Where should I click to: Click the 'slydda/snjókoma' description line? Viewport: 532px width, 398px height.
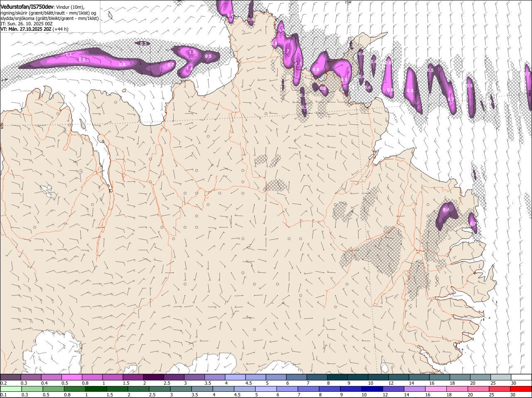tap(49, 18)
